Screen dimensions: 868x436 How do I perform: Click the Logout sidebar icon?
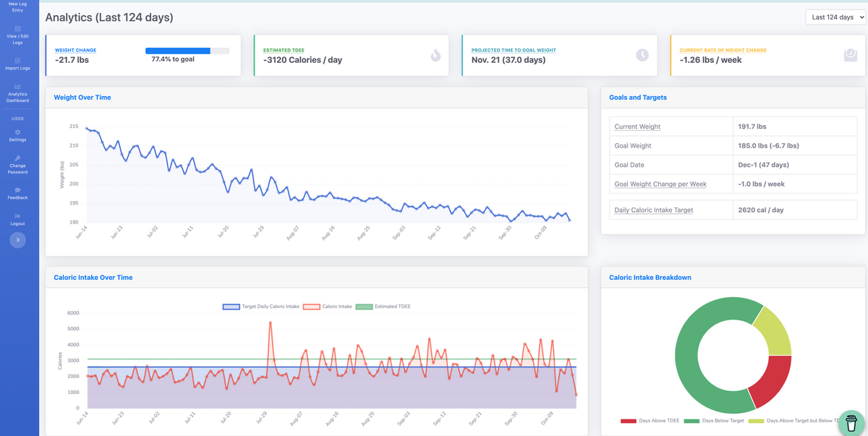(x=17, y=216)
